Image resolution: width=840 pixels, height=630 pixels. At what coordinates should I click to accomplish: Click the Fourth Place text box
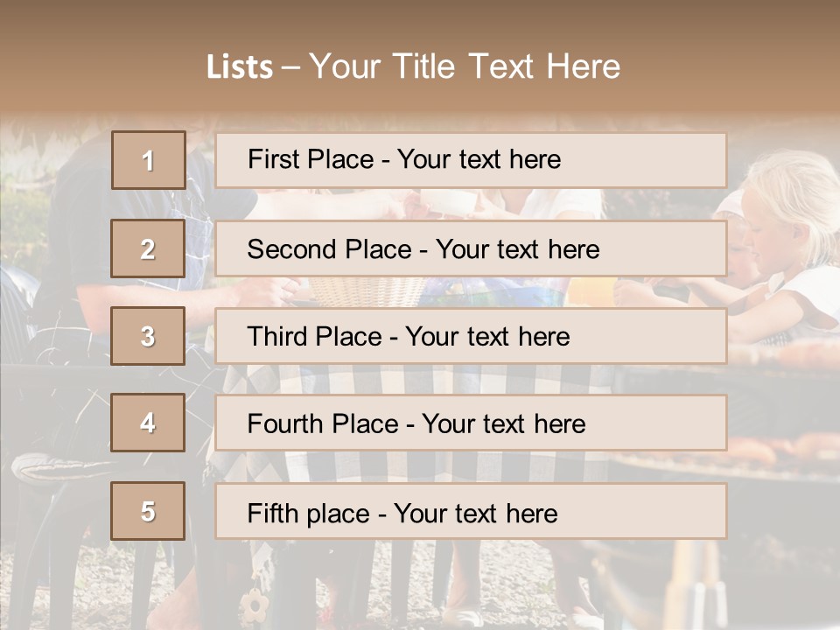(x=471, y=423)
